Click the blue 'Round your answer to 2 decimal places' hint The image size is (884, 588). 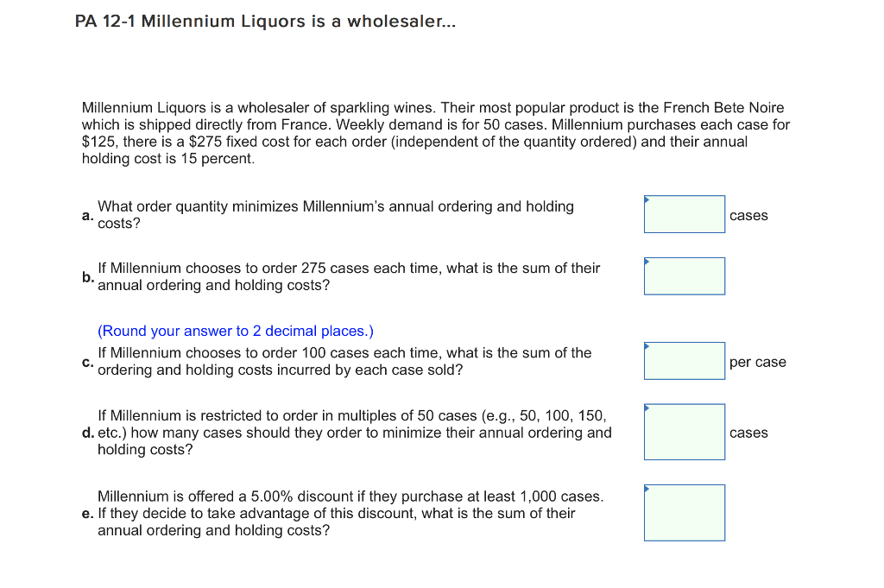pos(236,331)
